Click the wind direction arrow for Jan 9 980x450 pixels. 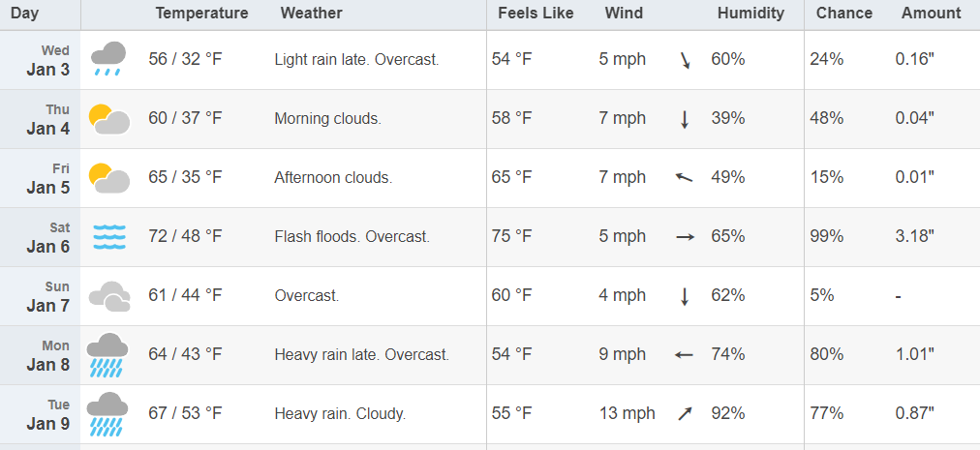click(x=685, y=414)
